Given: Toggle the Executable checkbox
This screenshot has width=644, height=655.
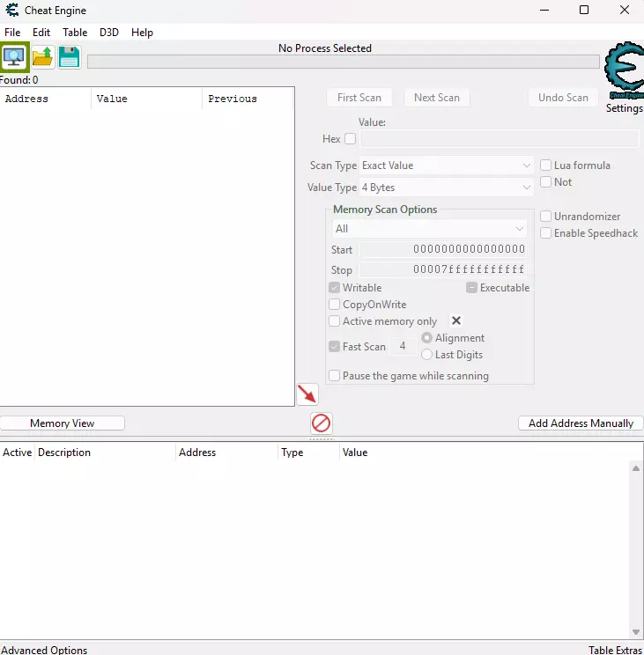Looking at the screenshot, I should [472, 288].
